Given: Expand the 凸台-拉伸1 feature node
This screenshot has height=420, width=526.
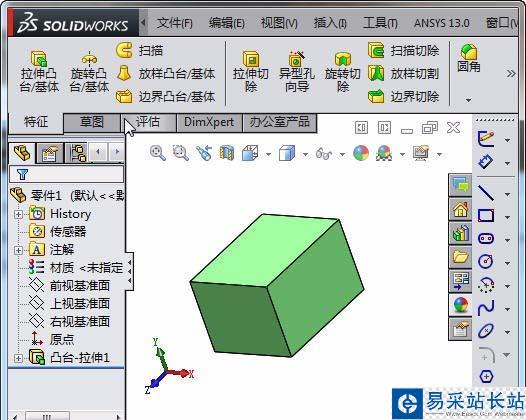Looking at the screenshot, I should coord(18,358).
